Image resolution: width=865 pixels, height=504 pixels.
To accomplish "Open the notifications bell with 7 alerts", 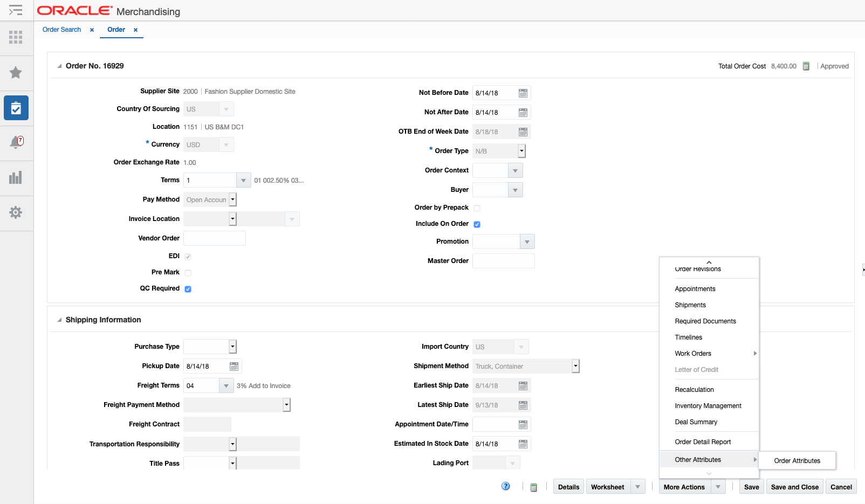I will 16,142.
